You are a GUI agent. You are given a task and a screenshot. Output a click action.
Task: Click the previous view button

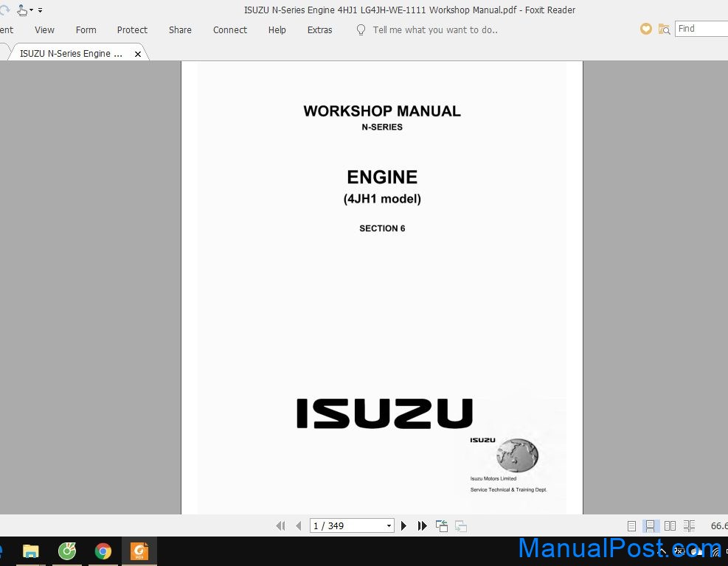pyautogui.click(x=442, y=525)
